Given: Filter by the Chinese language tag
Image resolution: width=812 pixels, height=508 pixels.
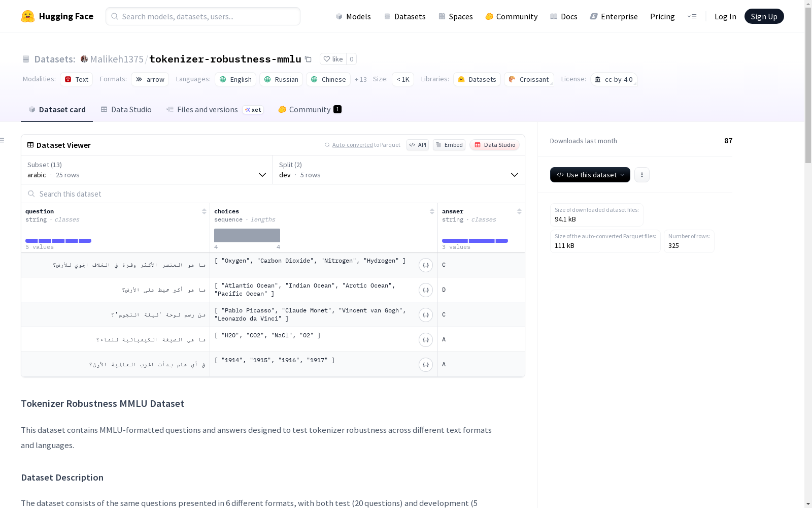Looking at the screenshot, I should coord(328,79).
